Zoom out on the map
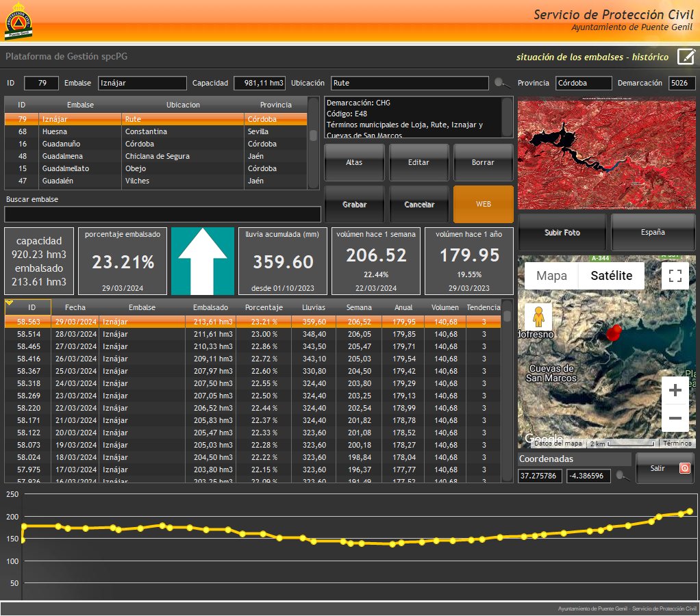The width and height of the screenshot is (700, 616). 675,418
